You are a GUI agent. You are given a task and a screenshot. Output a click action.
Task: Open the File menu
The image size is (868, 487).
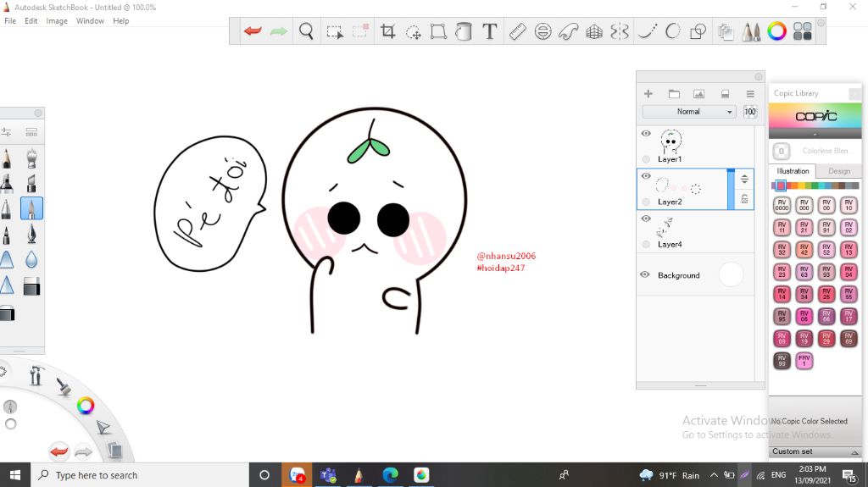(10, 21)
